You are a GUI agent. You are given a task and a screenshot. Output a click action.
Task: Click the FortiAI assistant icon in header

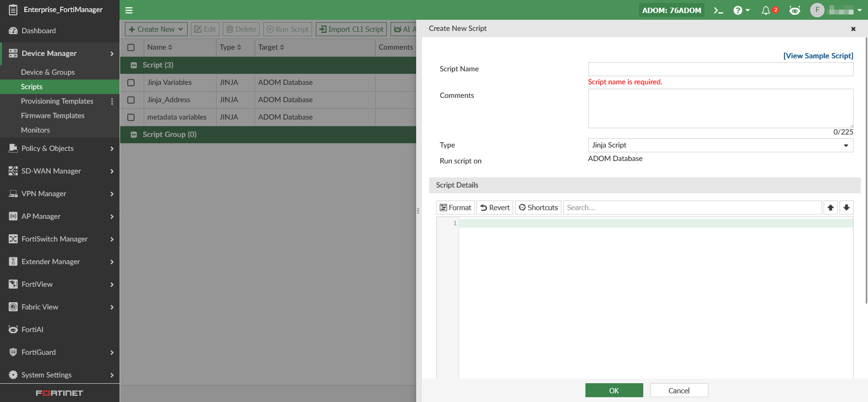click(795, 10)
